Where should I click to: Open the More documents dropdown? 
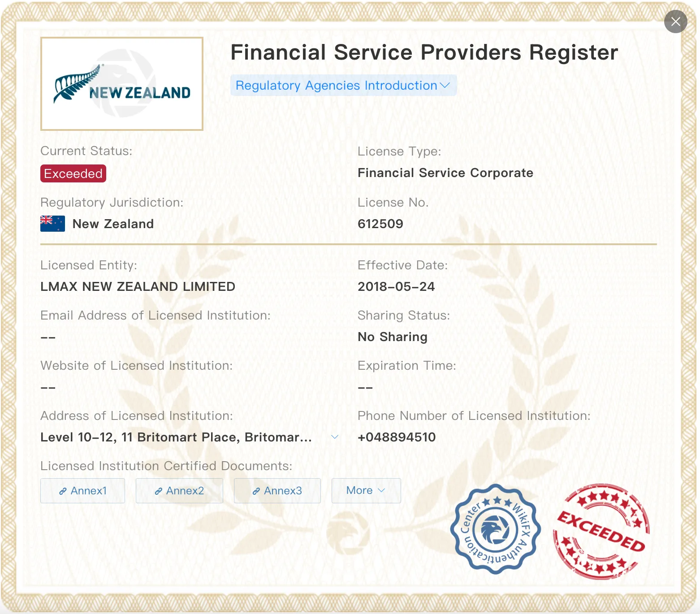[366, 491]
